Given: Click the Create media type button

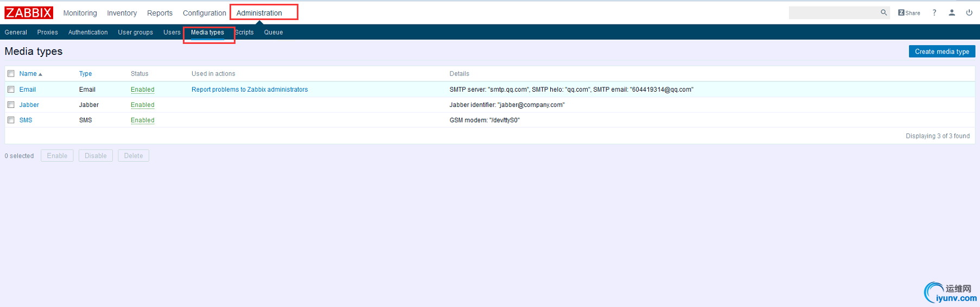Looking at the screenshot, I should tap(942, 52).
